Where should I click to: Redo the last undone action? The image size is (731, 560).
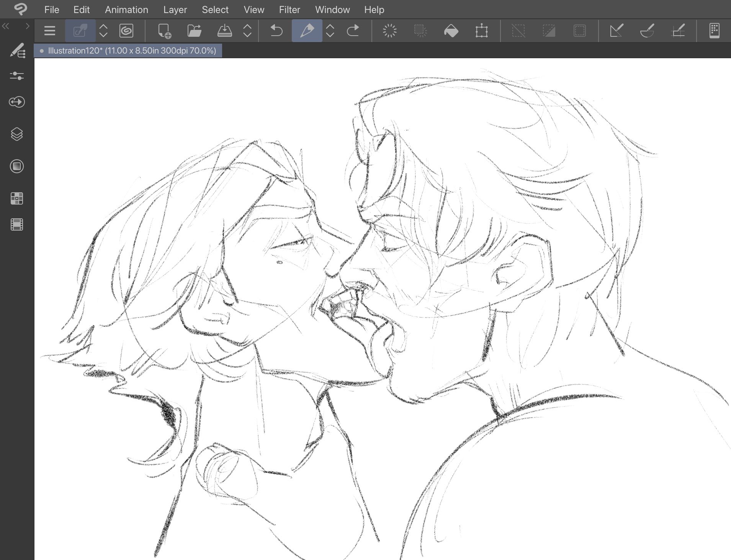pyautogui.click(x=353, y=31)
